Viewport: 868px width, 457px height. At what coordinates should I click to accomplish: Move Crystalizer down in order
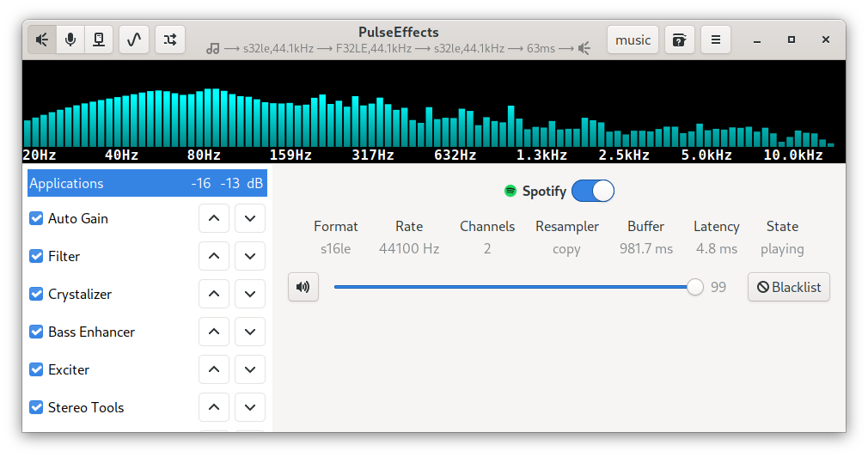[x=250, y=294]
